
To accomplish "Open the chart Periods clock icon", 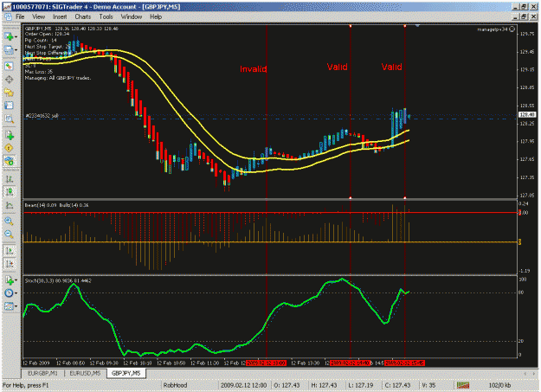I will [9, 293].
